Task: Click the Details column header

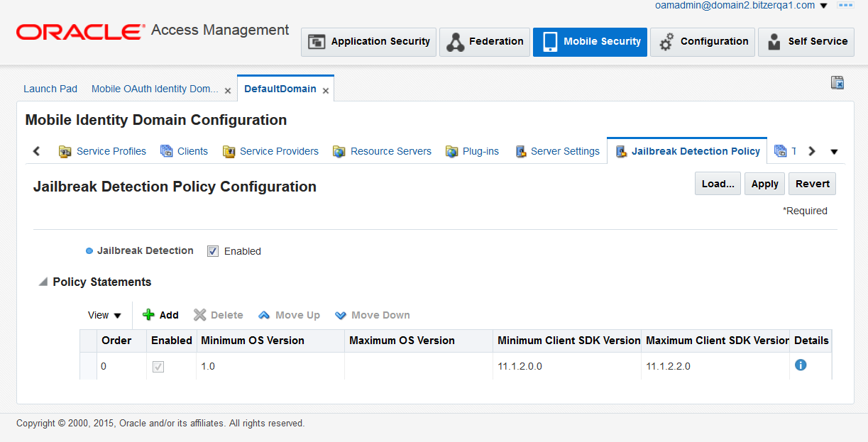Action: point(811,341)
